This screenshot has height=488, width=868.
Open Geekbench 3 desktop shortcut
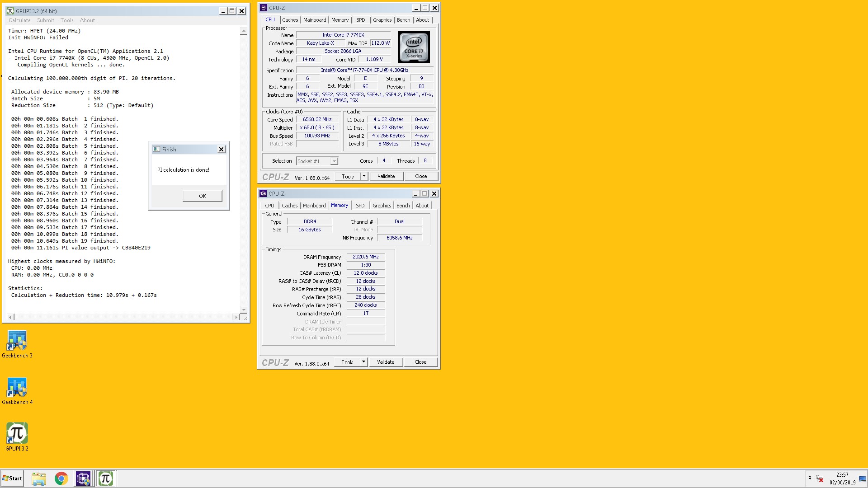17,344
